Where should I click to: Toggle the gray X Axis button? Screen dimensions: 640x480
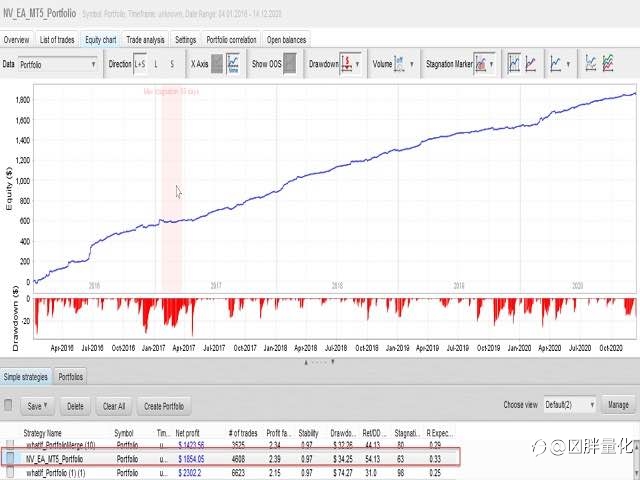[217, 64]
